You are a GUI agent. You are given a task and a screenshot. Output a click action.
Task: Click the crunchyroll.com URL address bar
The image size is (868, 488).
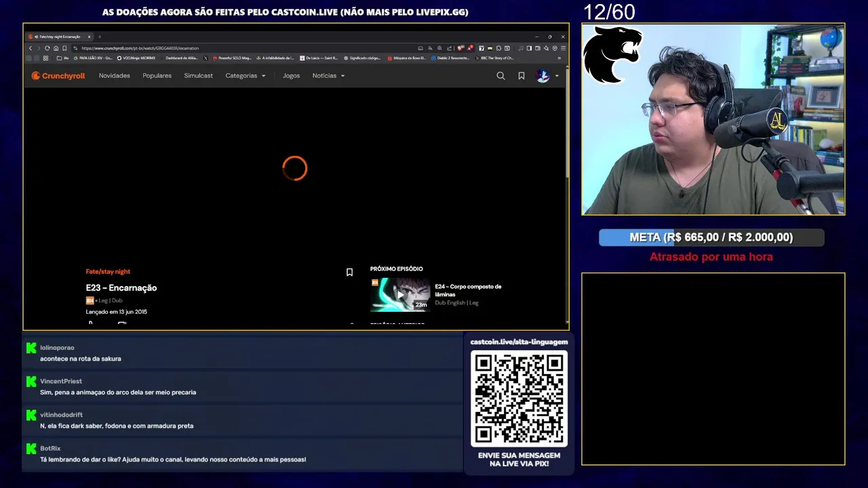(x=244, y=48)
